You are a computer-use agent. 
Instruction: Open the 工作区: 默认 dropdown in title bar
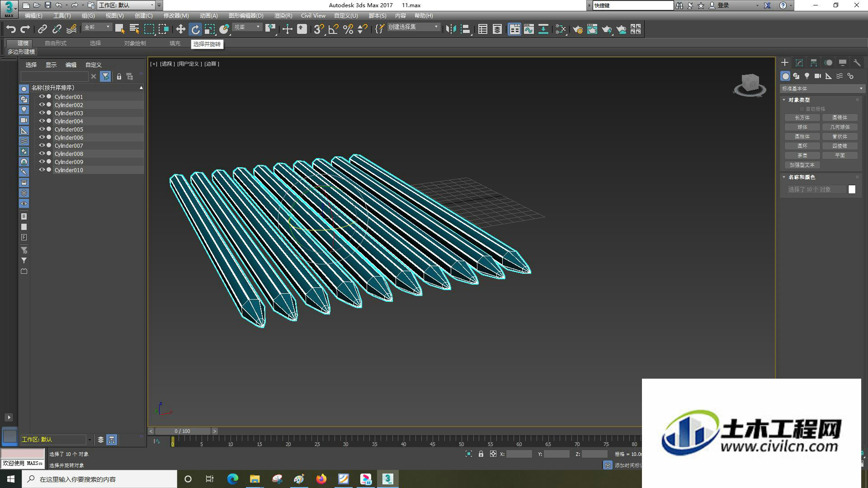point(126,5)
